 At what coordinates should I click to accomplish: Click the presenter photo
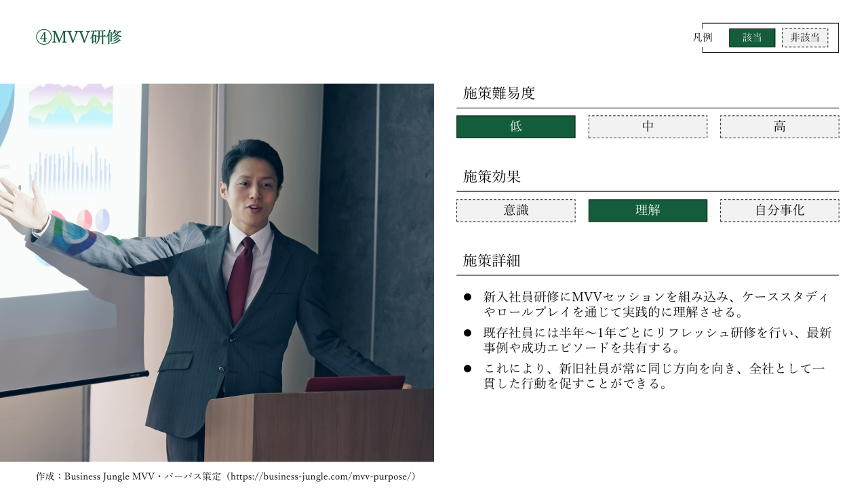217,272
